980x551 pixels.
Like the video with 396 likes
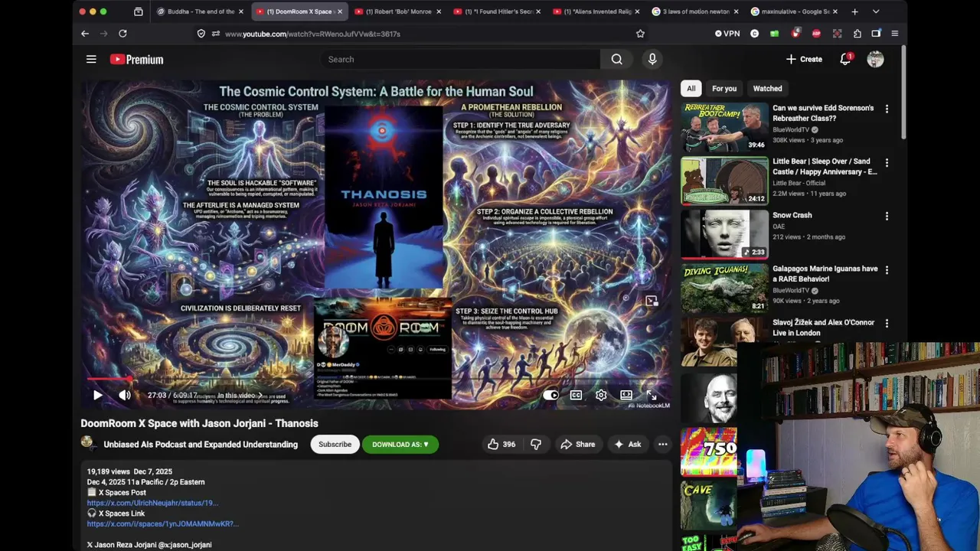point(501,444)
